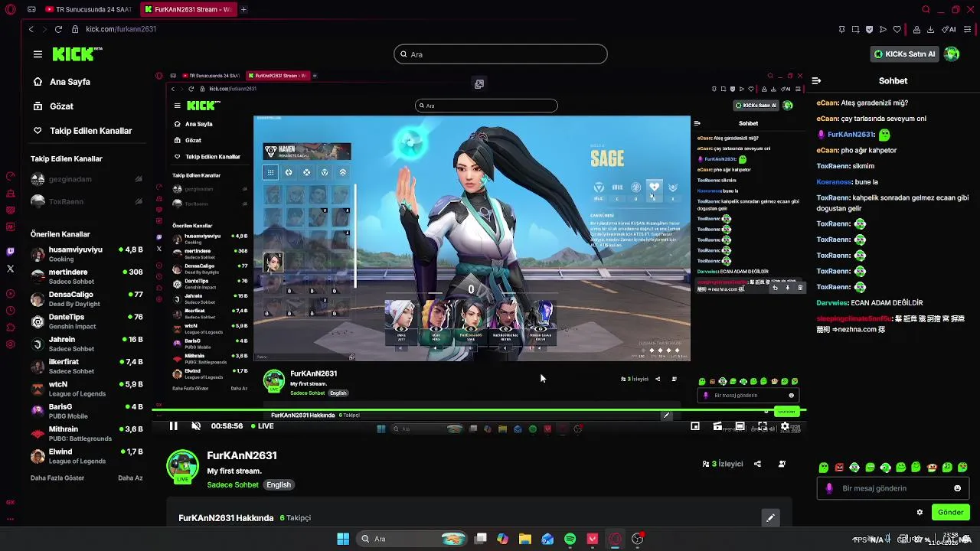Pause the live stream
Image resolution: width=980 pixels, height=551 pixels.
pyautogui.click(x=174, y=426)
